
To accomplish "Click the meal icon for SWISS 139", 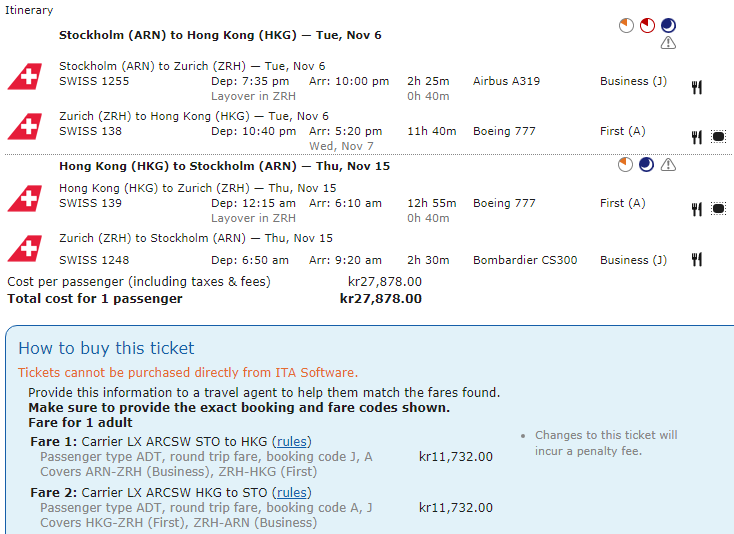I will 697,209.
